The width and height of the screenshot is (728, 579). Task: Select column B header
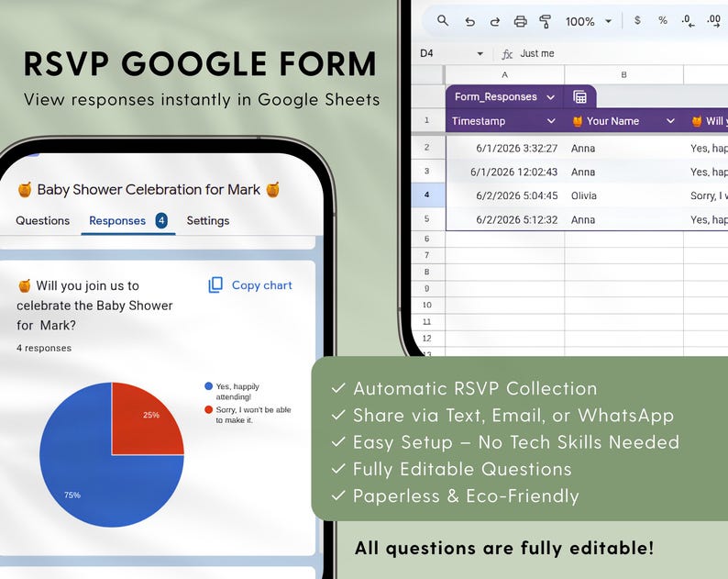click(x=624, y=74)
